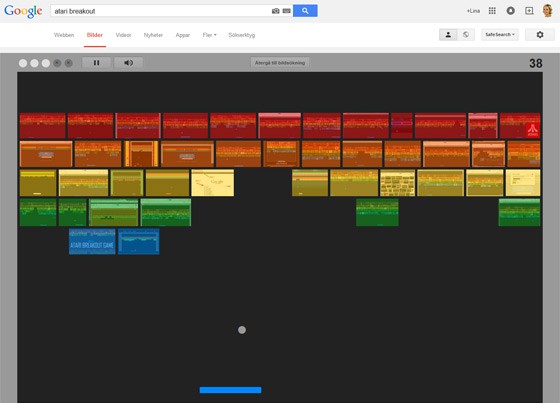Mute the game sound speaker icon

[129, 63]
